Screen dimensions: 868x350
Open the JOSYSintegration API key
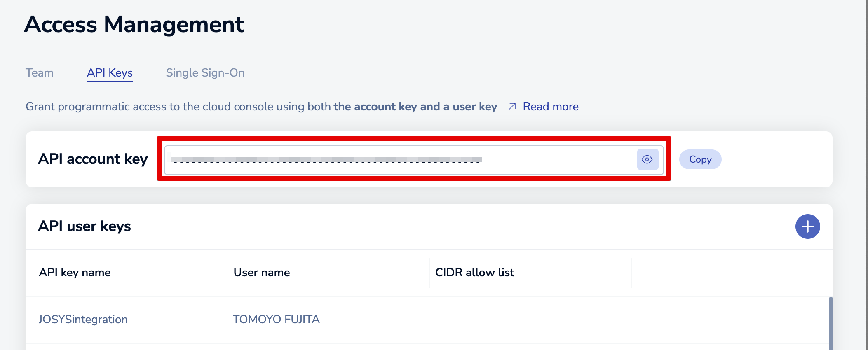pos(83,320)
